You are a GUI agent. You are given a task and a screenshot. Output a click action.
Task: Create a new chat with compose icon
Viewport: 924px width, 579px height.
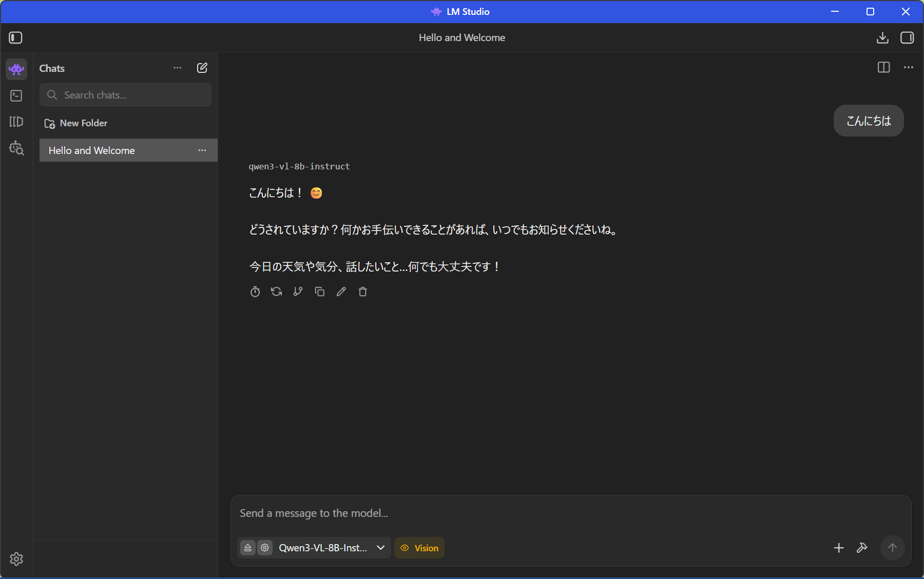click(x=202, y=68)
